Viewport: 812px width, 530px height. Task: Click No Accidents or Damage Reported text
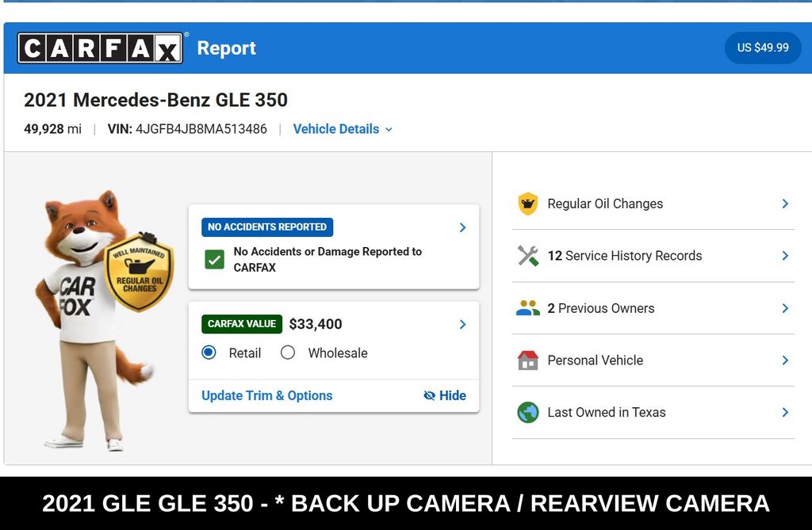pos(327,259)
